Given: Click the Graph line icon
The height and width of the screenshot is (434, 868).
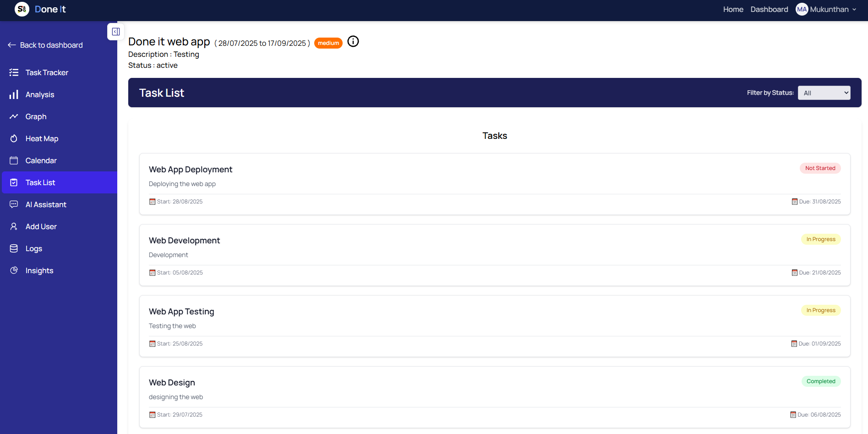Looking at the screenshot, I should 14,116.
